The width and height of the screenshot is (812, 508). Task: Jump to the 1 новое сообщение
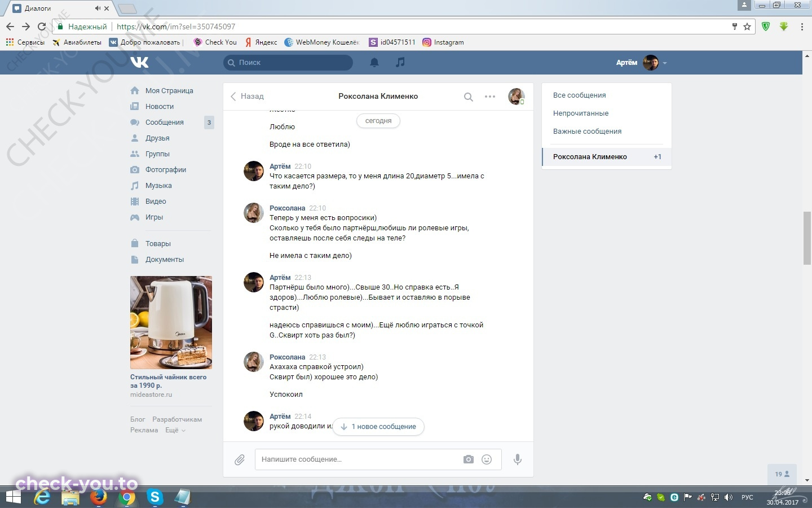[378, 427]
